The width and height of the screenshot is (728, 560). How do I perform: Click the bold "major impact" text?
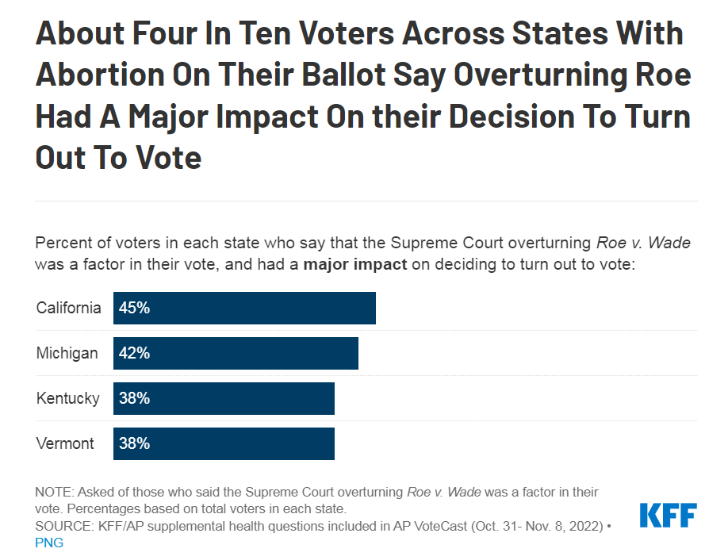click(x=355, y=264)
